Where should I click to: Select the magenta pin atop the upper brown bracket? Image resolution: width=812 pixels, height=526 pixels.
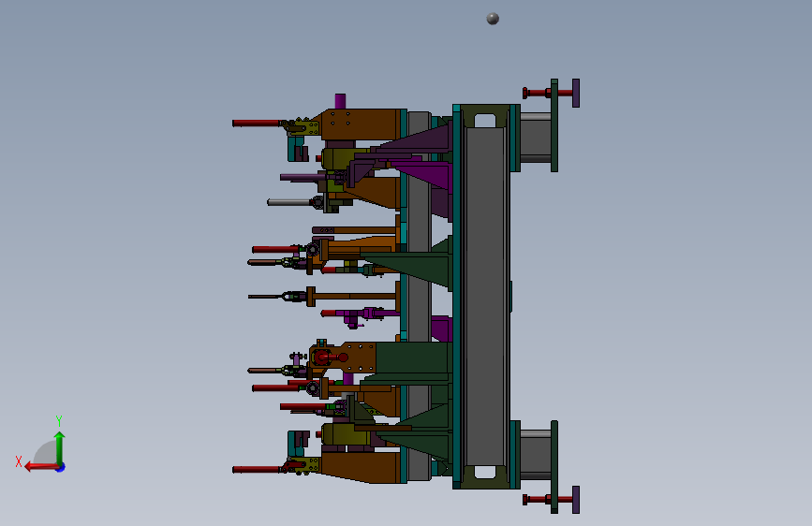point(340,101)
